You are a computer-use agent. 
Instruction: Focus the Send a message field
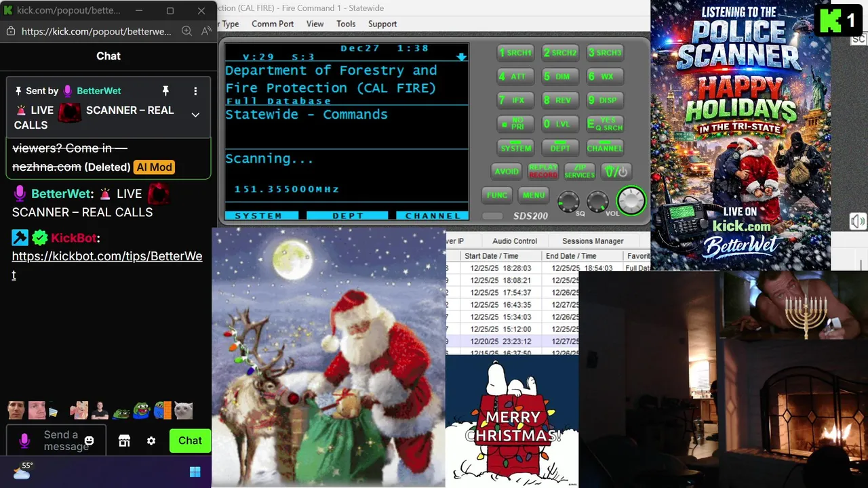pos(57,441)
